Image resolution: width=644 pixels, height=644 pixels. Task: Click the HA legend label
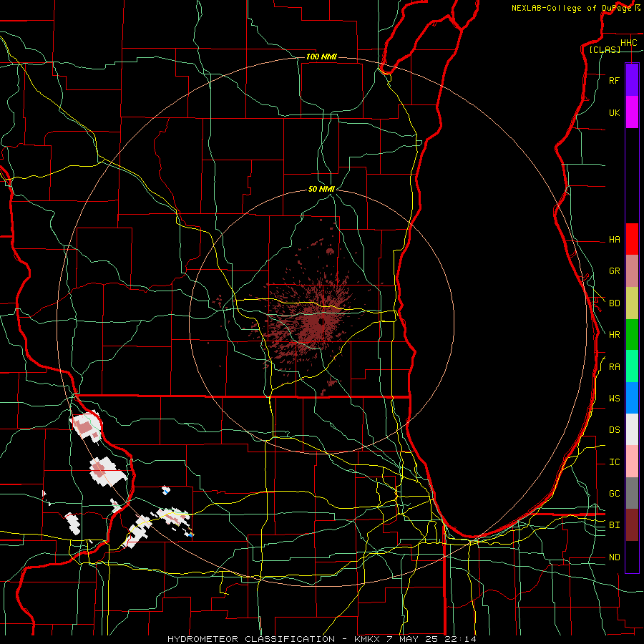(614, 240)
